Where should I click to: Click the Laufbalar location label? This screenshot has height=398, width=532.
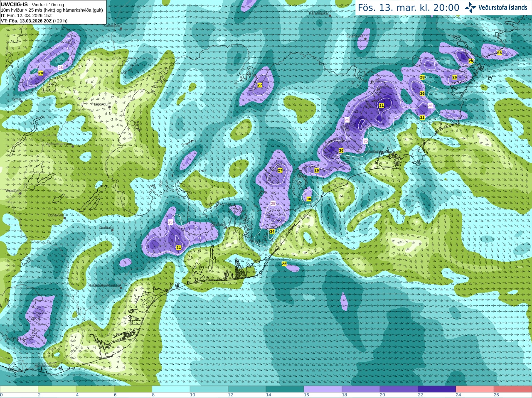[x=106, y=228]
